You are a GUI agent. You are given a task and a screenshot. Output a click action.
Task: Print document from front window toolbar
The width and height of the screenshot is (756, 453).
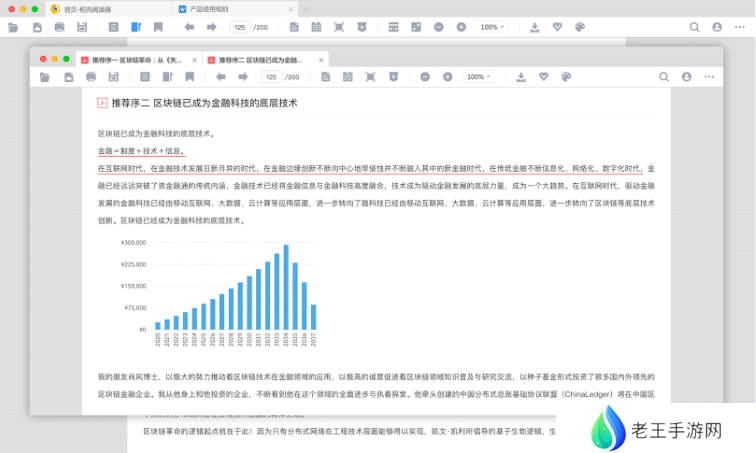point(91,77)
